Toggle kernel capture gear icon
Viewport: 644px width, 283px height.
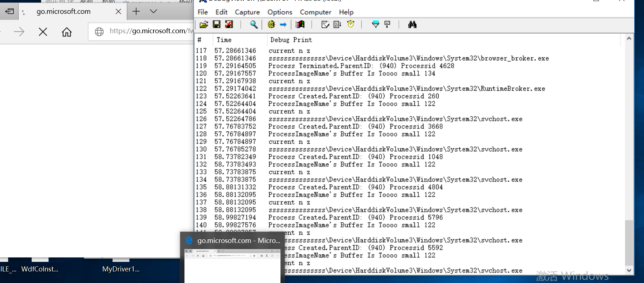(x=271, y=25)
